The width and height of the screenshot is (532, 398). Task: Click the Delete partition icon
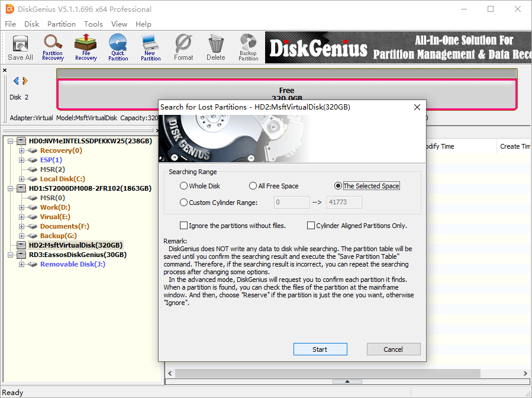pos(215,47)
